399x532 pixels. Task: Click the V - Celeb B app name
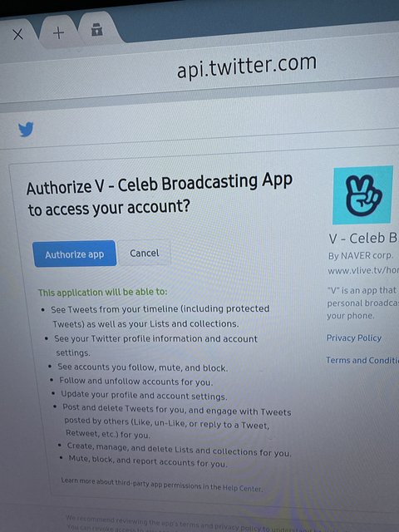[x=363, y=239]
